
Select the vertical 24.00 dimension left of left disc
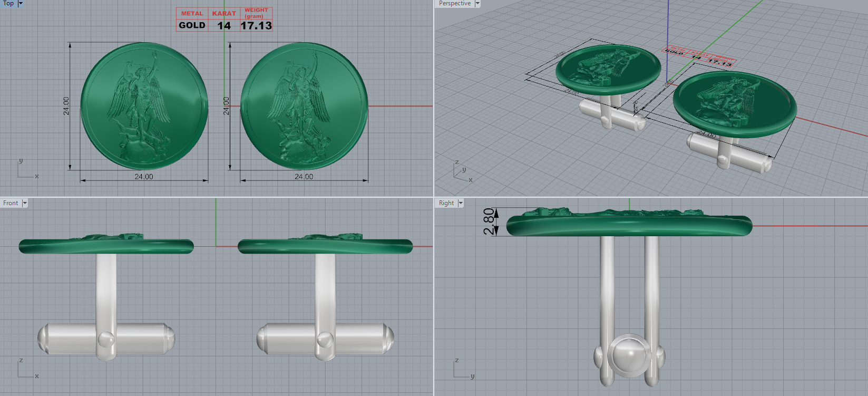click(66, 106)
